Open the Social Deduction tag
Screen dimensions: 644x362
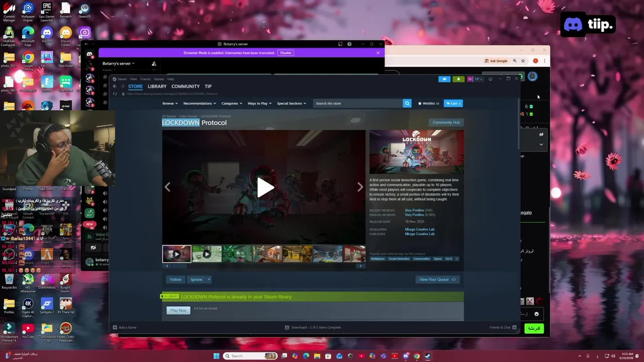(x=399, y=259)
